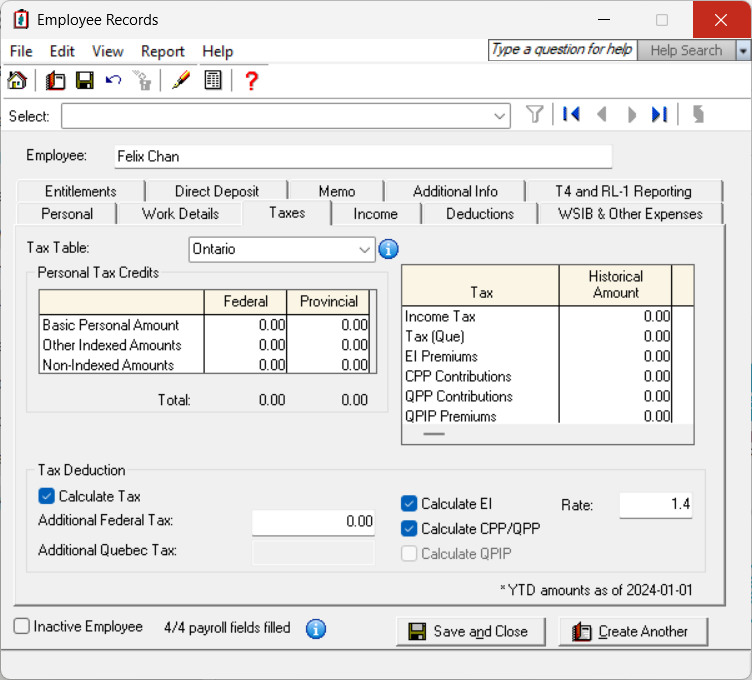This screenshot has height=680, width=752.
Task: Click Income Tax historical amount cell
Action: click(x=615, y=317)
